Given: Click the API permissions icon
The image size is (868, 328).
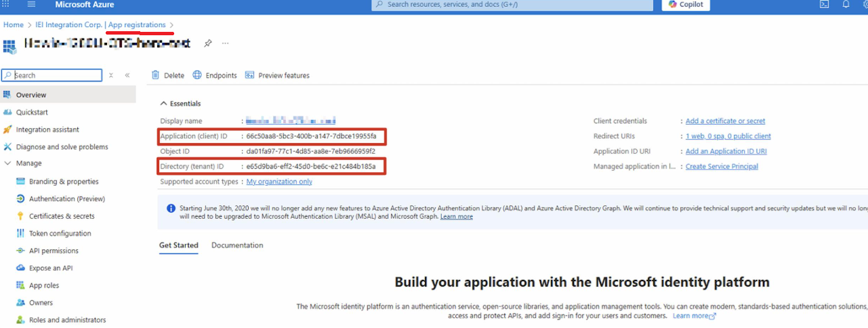Looking at the screenshot, I should click(21, 251).
